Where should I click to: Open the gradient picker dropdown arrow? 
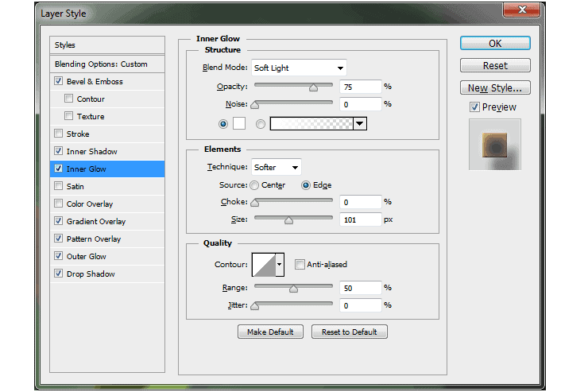point(359,123)
